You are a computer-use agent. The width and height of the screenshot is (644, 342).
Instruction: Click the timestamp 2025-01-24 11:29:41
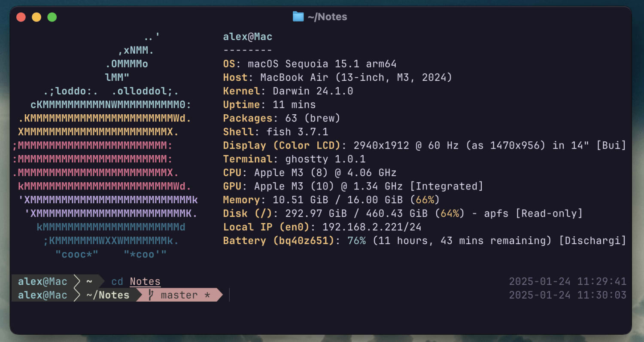[568, 281]
